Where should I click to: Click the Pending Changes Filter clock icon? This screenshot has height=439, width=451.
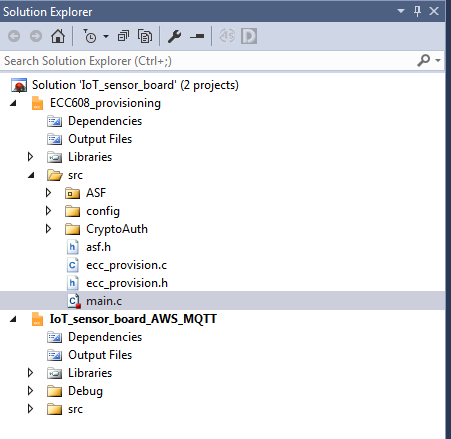click(x=89, y=36)
